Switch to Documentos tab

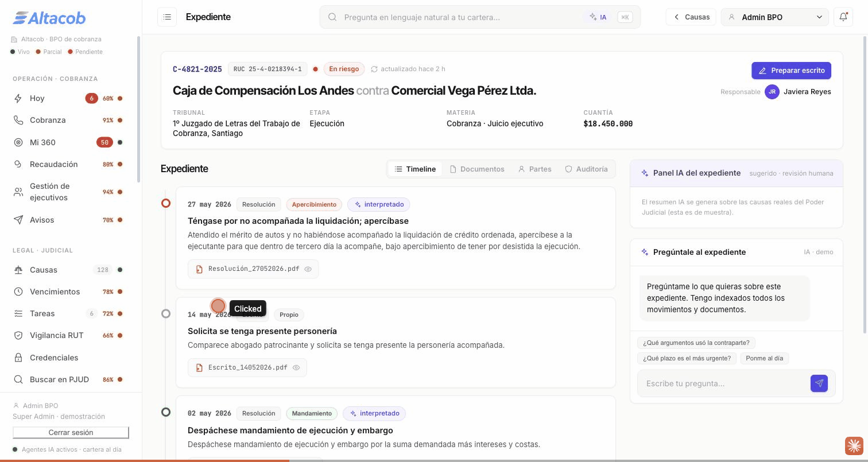(477, 169)
